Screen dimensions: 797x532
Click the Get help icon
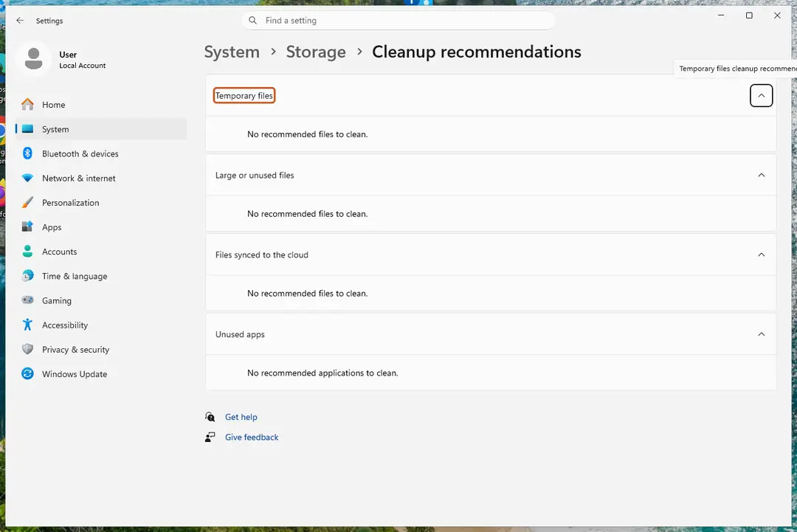tap(210, 417)
